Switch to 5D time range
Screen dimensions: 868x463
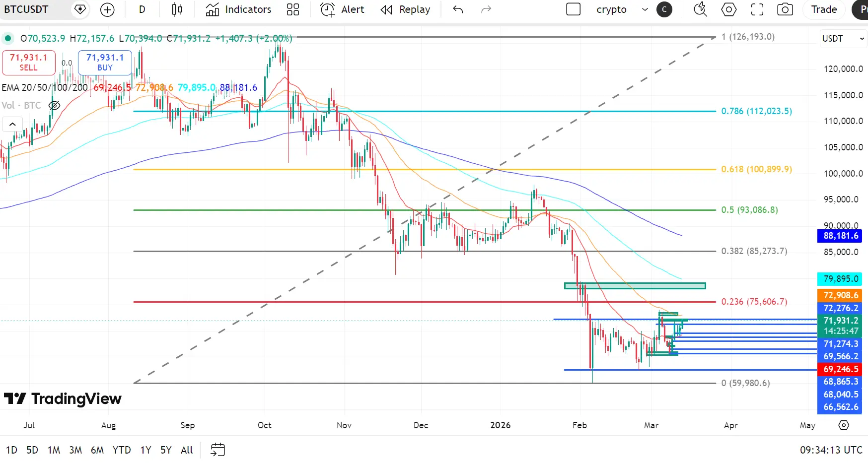(x=32, y=450)
